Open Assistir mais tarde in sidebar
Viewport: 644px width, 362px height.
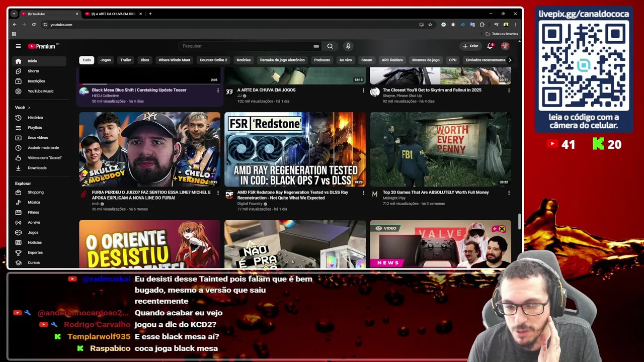tap(39, 148)
